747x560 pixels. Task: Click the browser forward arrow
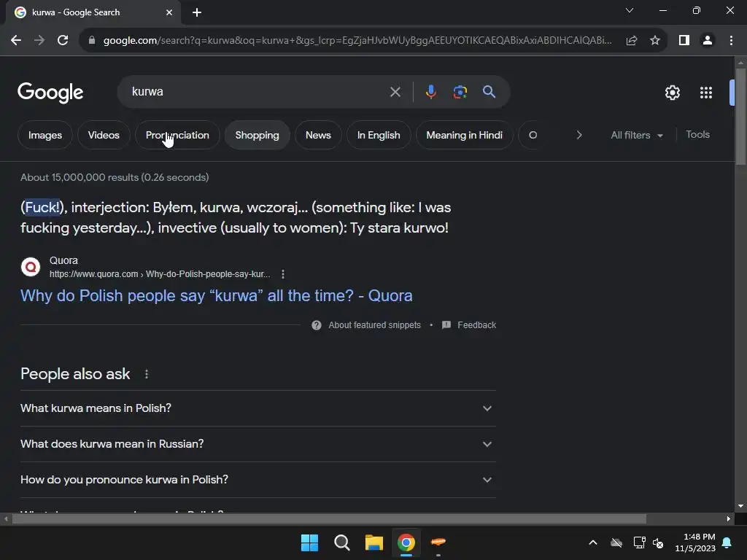tap(39, 41)
